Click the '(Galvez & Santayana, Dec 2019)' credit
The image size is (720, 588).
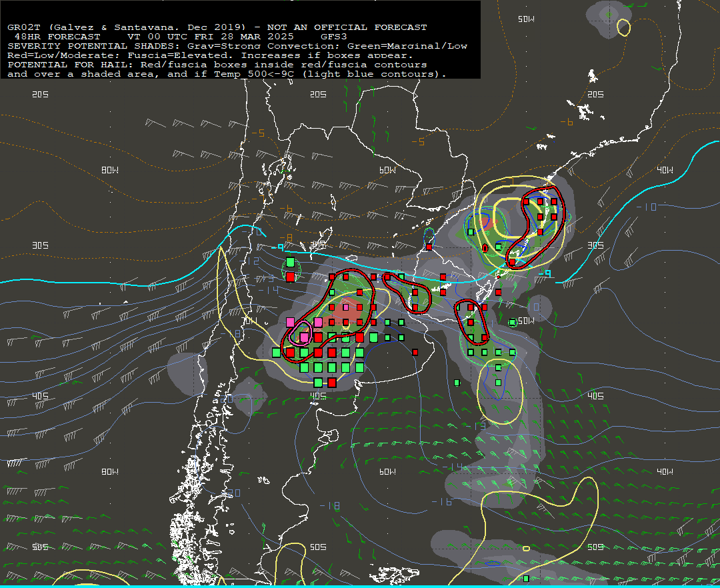(x=147, y=27)
